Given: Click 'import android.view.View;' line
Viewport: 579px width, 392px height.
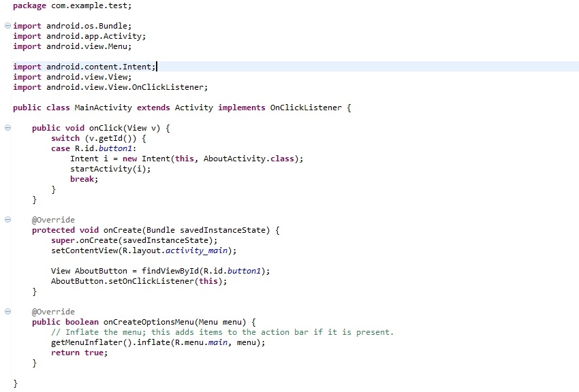Looking at the screenshot, I should (x=72, y=77).
